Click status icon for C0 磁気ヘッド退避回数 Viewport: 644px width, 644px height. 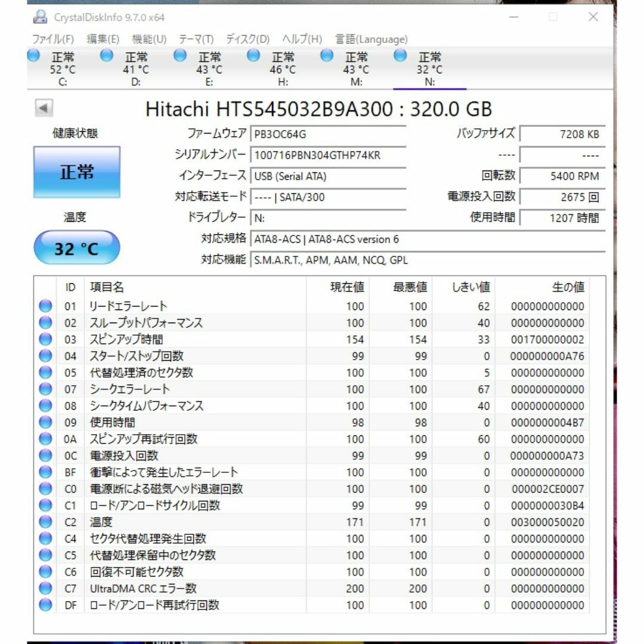45,488
